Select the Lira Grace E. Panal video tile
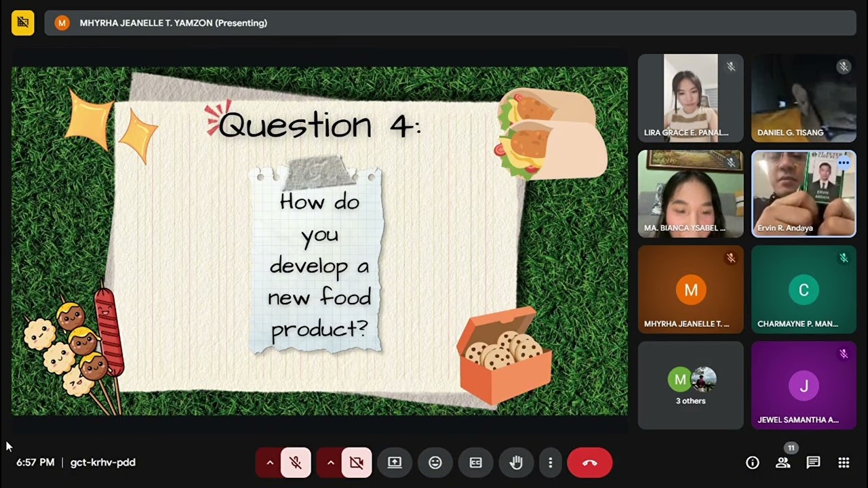 [x=690, y=98]
